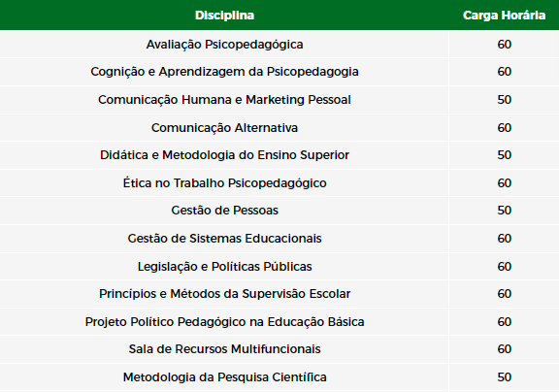
Task: Click the 50 value for Comunicação Humana row
Action: click(504, 99)
